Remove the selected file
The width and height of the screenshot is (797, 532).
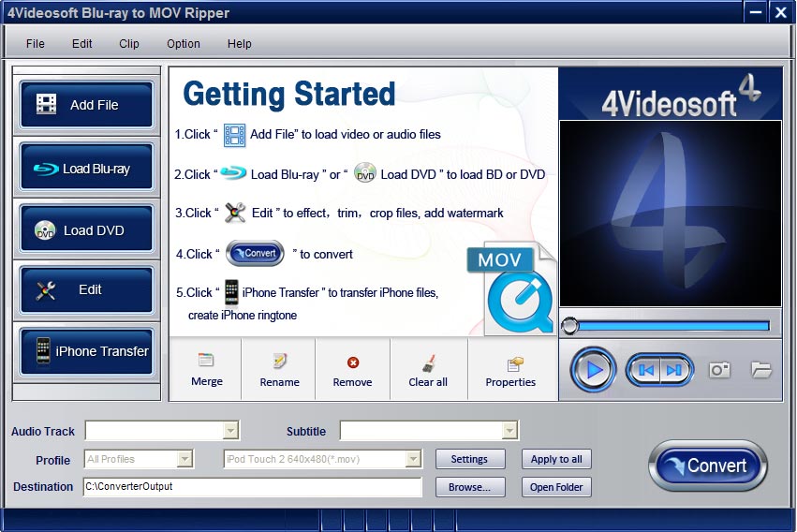click(352, 370)
